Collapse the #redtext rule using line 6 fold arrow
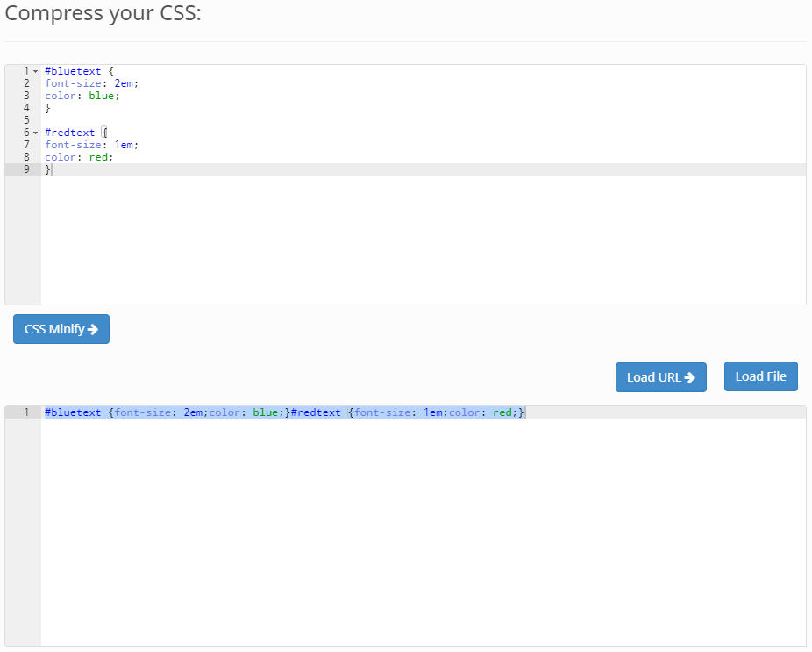Image resolution: width=812 pixels, height=652 pixels. [x=35, y=133]
